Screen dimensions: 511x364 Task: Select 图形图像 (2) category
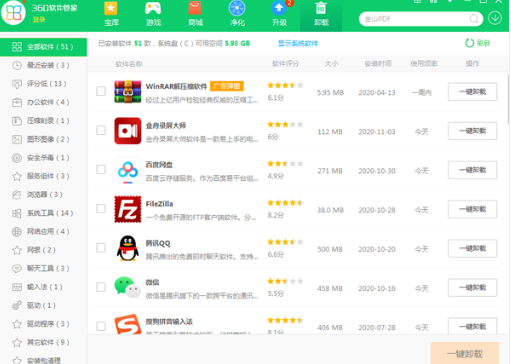click(x=43, y=139)
